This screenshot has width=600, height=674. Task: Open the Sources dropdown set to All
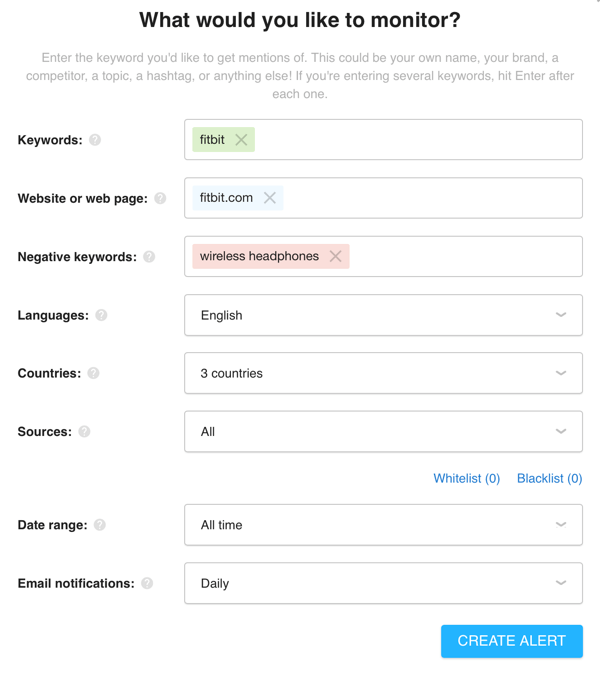pyautogui.click(x=383, y=432)
